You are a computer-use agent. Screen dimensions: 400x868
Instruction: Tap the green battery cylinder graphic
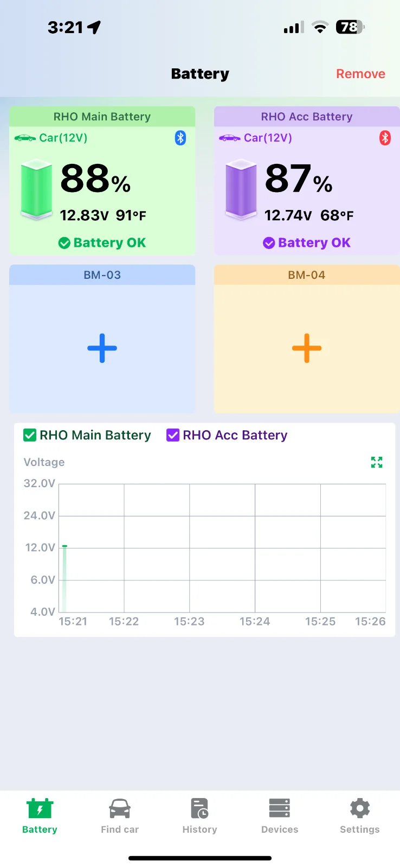(36, 189)
